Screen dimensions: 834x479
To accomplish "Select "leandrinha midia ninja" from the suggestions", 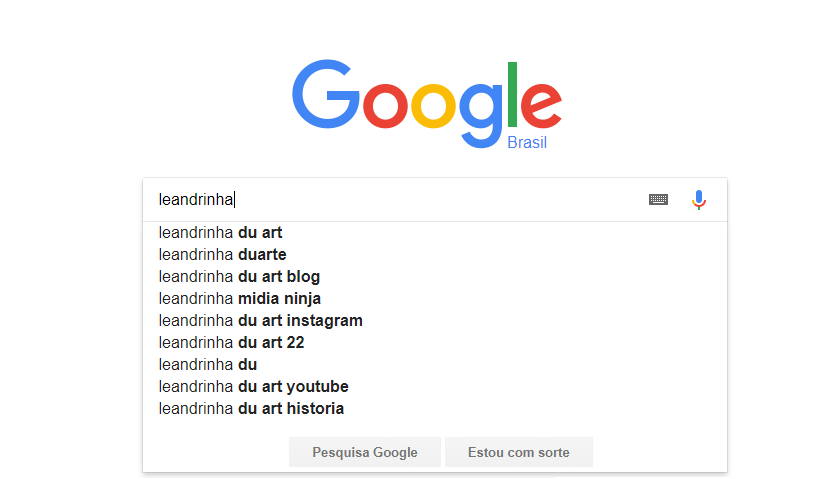I will click(x=240, y=299).
